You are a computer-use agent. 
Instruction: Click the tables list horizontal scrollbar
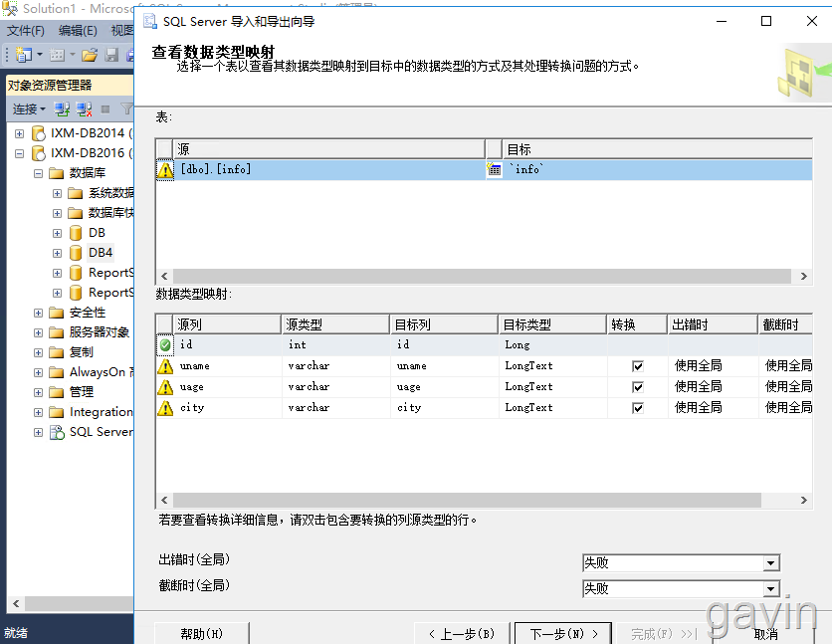pyautogui.click(x=483, y=277)
